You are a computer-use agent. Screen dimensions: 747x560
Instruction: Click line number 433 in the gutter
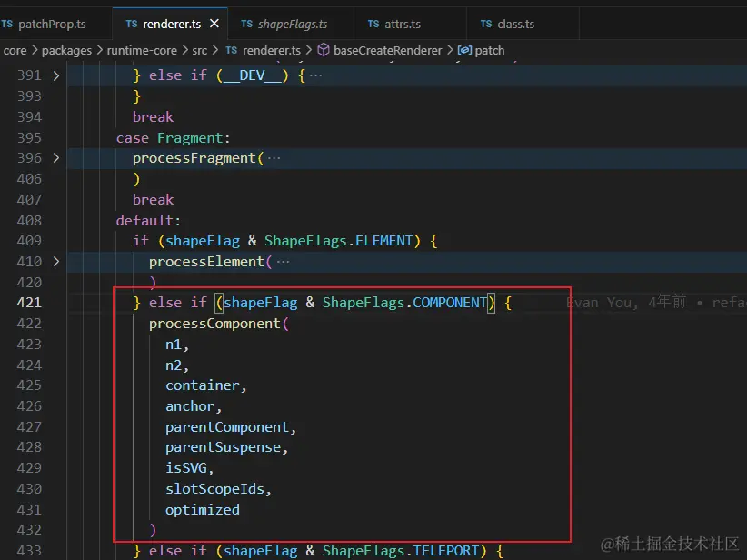(x=29, y=551)
